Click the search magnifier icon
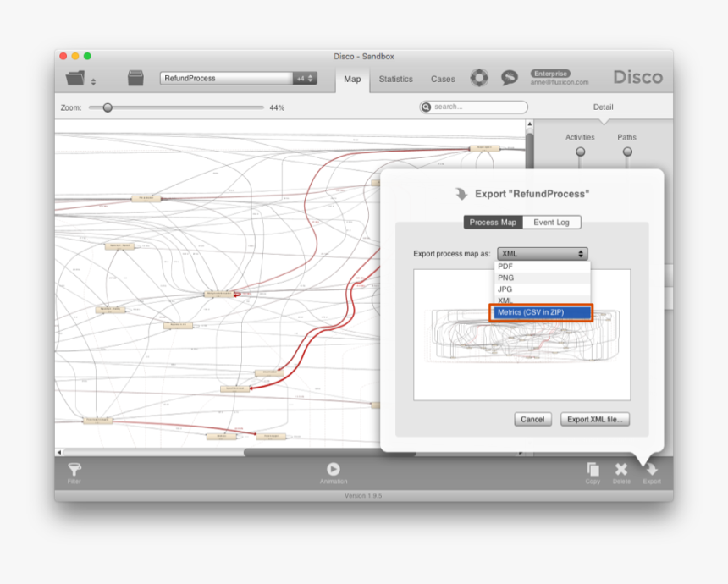 pos(426,107)
